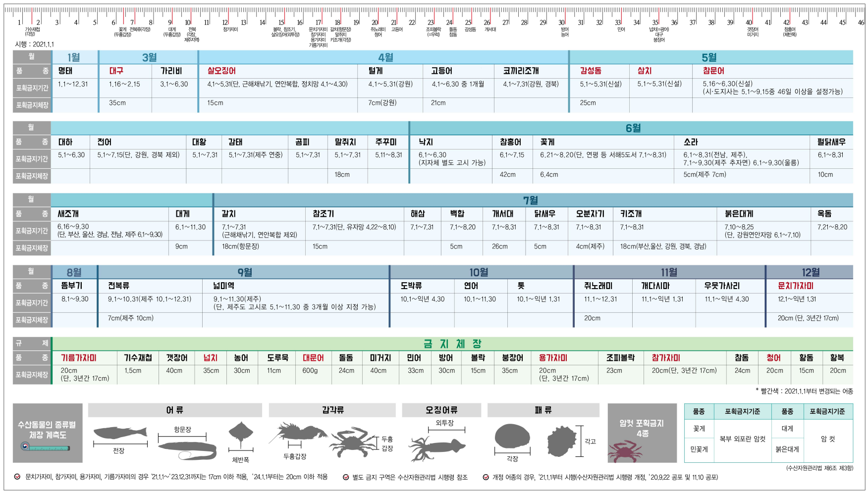The image size is (868, 494).
Task: Click the clam shell silhouette above 각장
Action: (512, 437)
